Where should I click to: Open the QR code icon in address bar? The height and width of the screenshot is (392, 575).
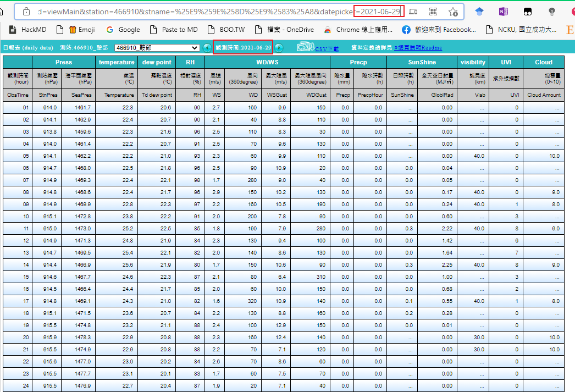coord(433,12)
